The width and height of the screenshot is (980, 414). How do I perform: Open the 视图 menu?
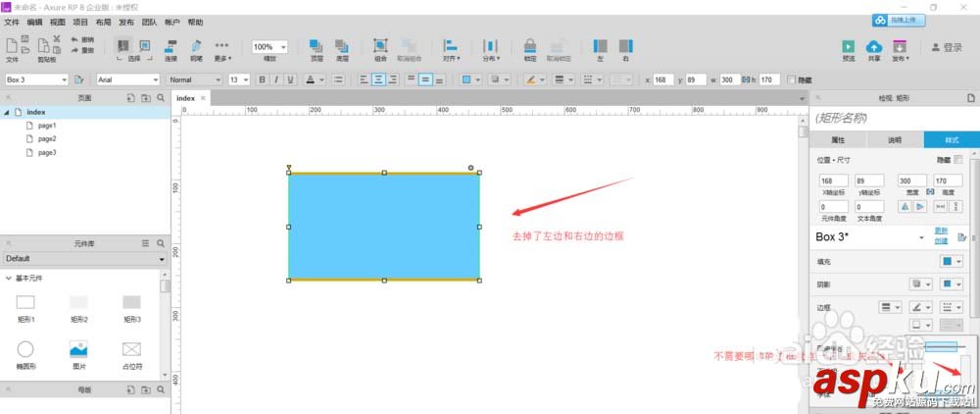tap(58, 23)
